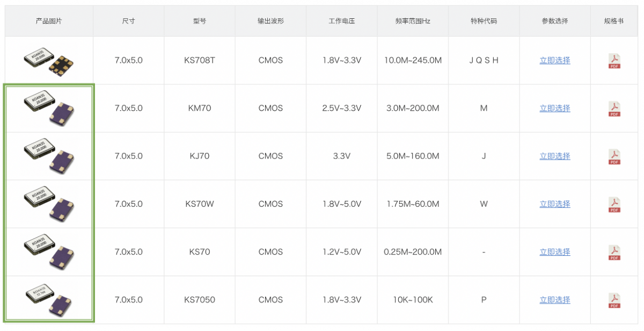Open the PDF datasheet for KS708T
Screen dimensions: 644x331
614,61
